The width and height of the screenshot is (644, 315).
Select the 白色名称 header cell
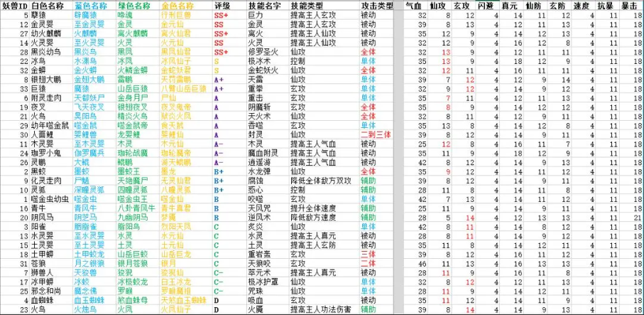pyautogui.click(x=49, y=5)
